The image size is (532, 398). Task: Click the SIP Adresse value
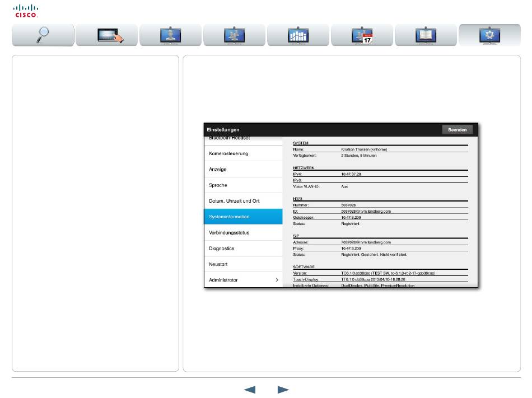tap(366, 242)
